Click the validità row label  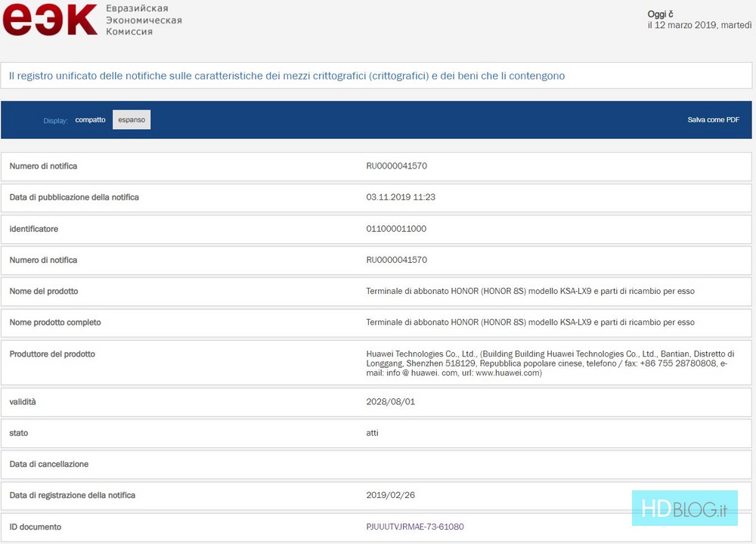tap(23, 402)
